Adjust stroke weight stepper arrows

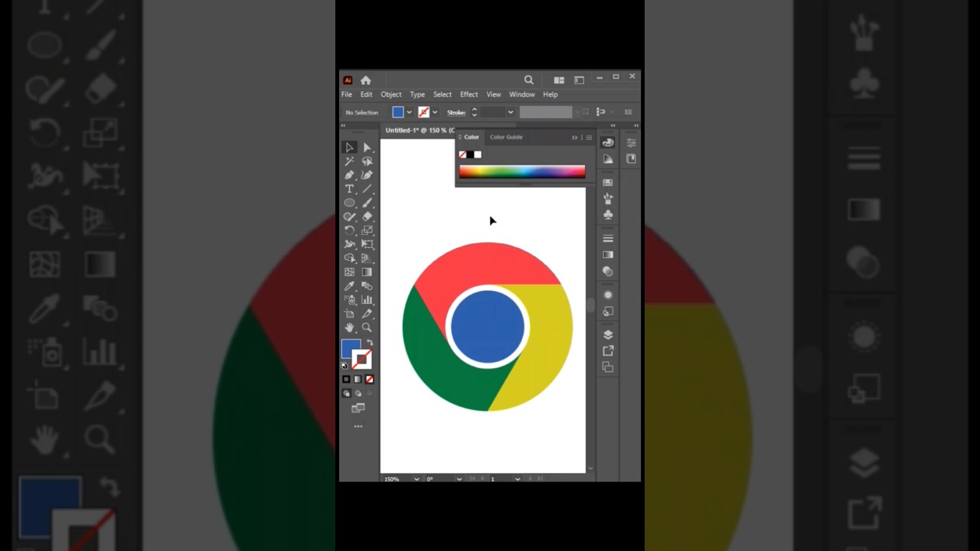click(x=475, y=112)
